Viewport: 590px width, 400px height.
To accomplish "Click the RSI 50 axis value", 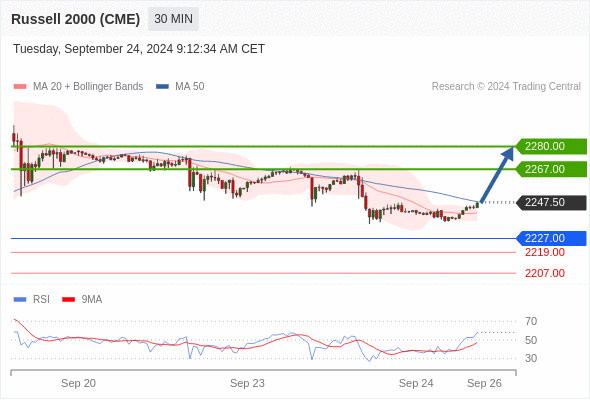I will click(531, 340).
